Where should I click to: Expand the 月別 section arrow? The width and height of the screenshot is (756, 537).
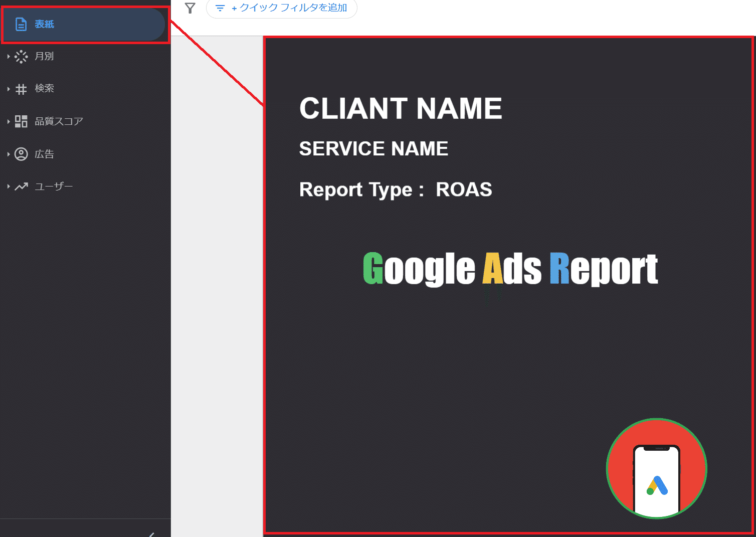(9, 57)
